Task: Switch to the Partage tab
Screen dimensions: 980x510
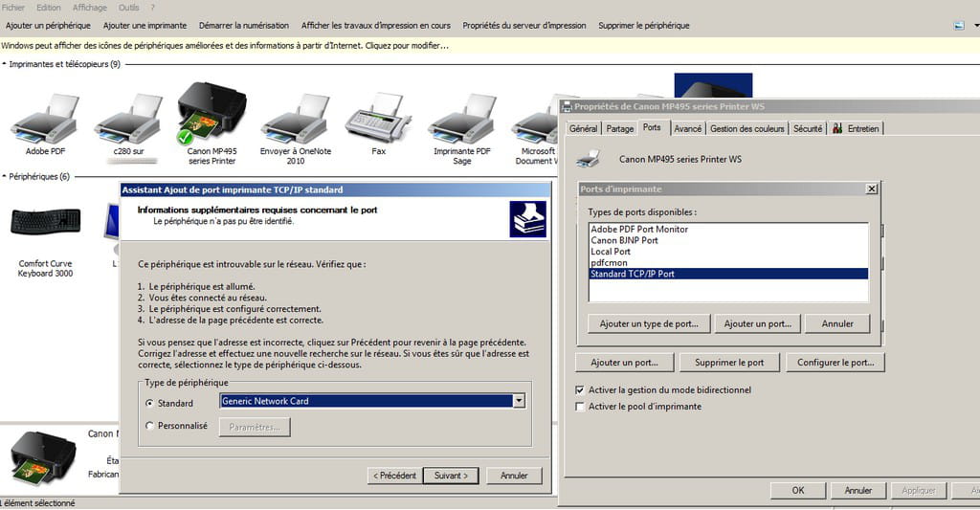Action: (620, 128)
